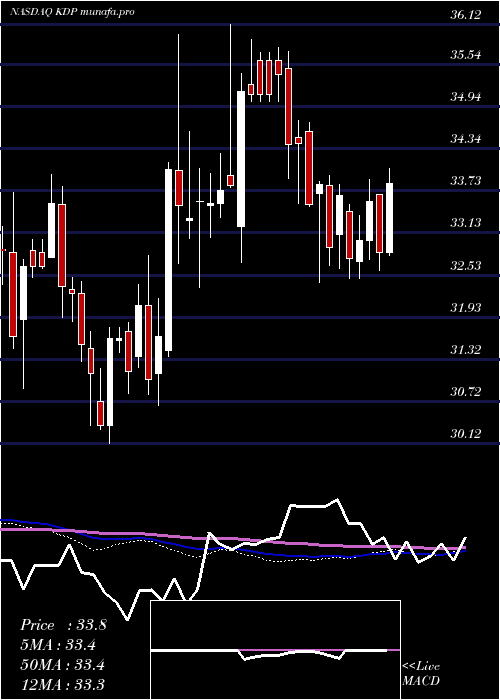
Task: Click the 50MA : 33.4 readout
Action: click(62, 665)
